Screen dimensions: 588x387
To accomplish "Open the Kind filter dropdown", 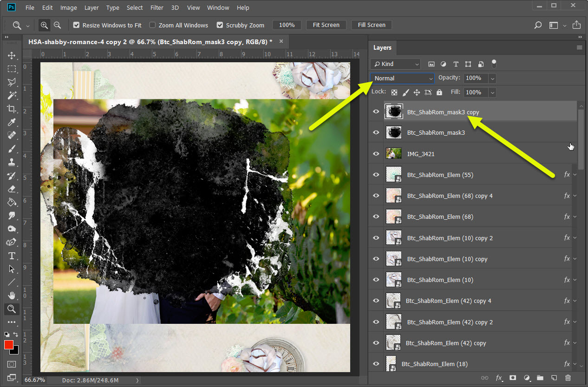I will (396, 64).
